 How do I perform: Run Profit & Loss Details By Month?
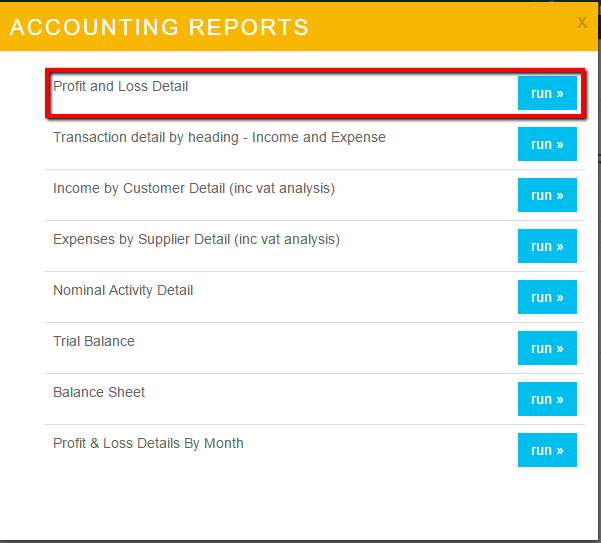coord(547,450)
